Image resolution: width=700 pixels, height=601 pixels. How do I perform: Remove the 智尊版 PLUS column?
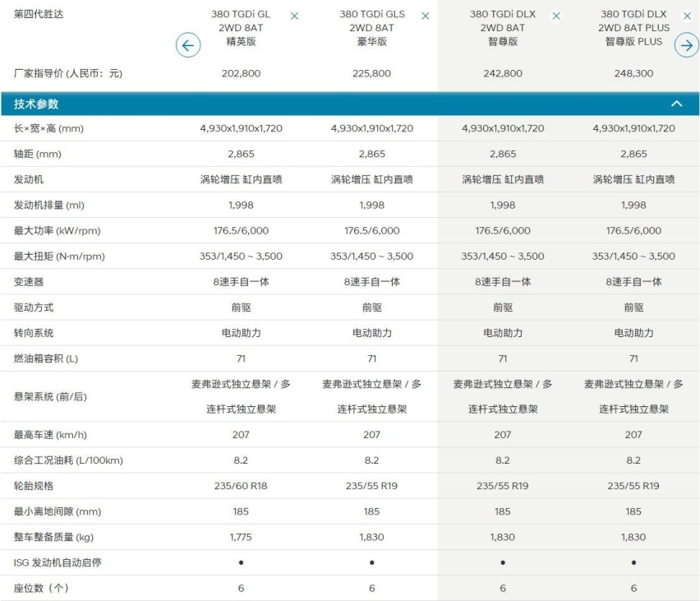(687, 16)
